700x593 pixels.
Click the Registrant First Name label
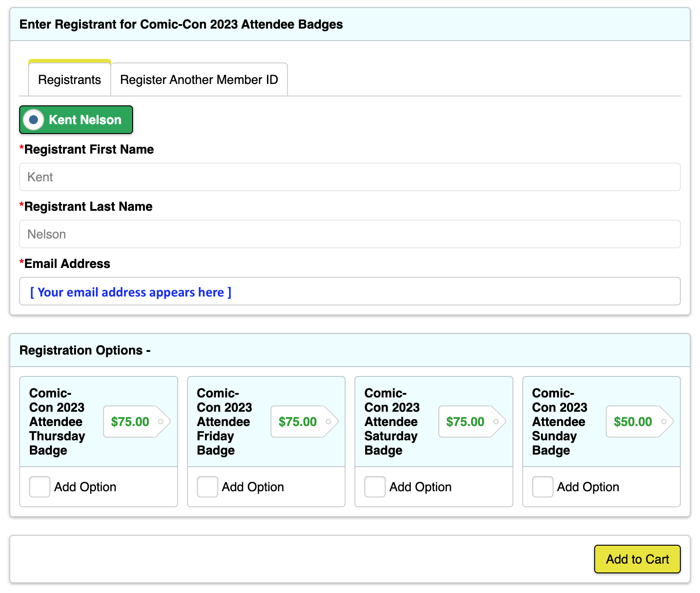tap(87, 149)
